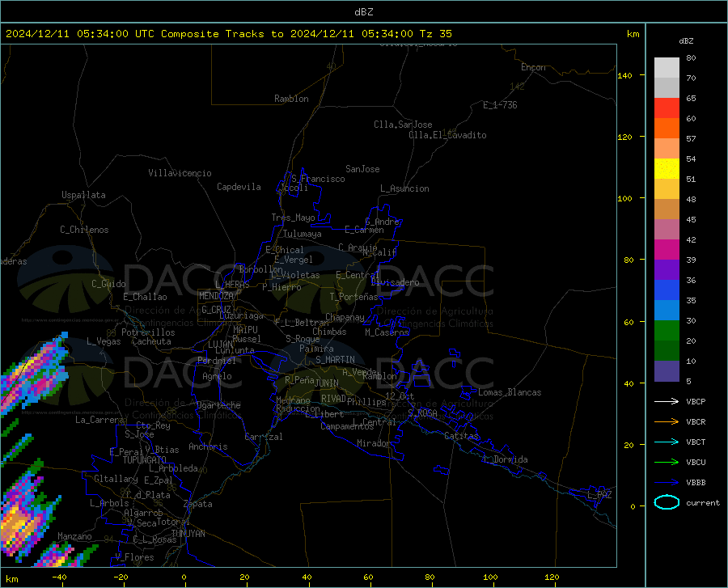Select the blue 35 dBZ color swatch

coord(667,290)
